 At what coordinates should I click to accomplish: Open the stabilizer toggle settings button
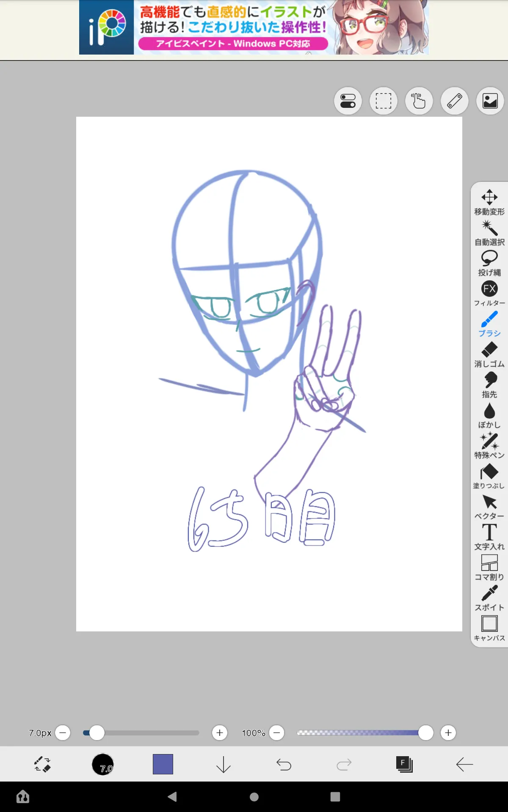[x=348, y=101]
